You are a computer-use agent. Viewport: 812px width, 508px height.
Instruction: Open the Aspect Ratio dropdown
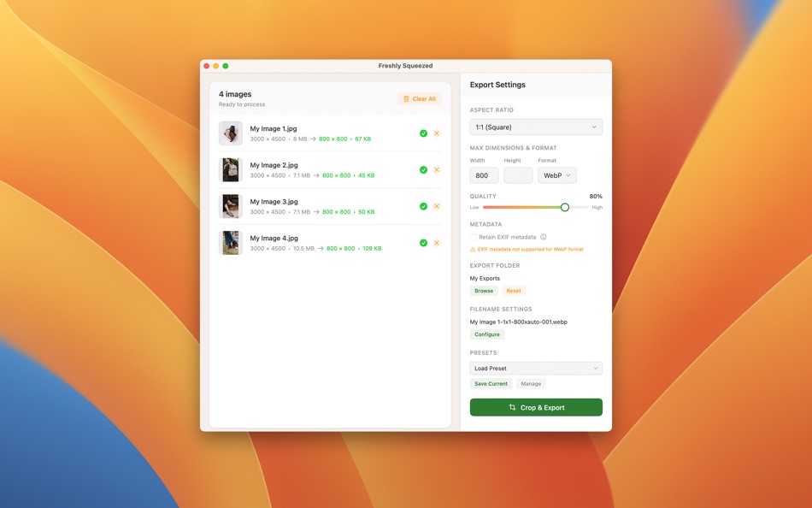point(536,126)
